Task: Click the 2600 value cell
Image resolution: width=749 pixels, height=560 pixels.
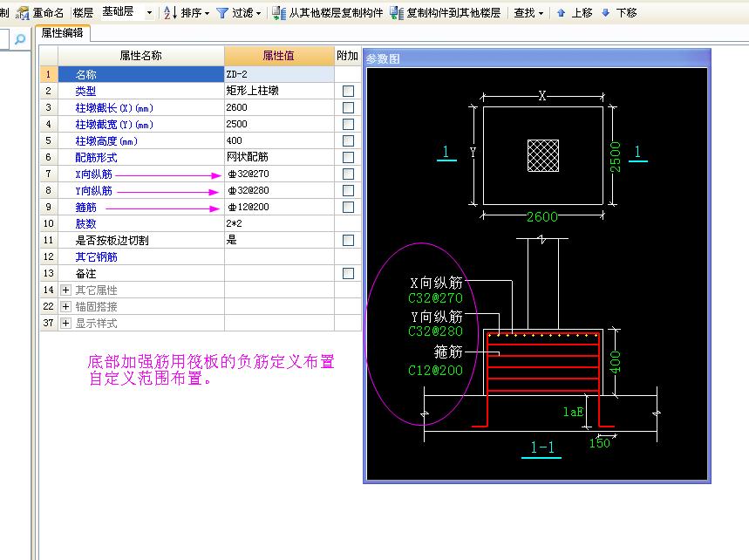Action: [x=279, y=107]
